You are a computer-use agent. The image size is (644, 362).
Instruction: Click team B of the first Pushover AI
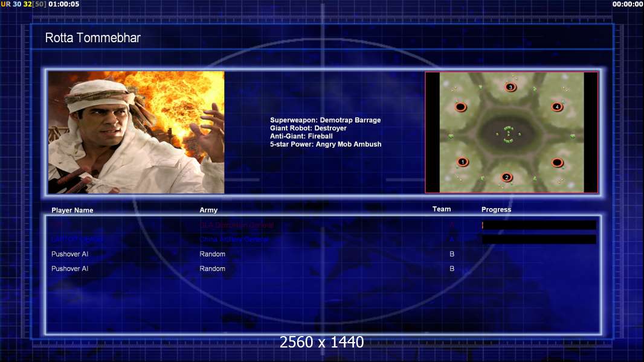[x=452, y=254]
